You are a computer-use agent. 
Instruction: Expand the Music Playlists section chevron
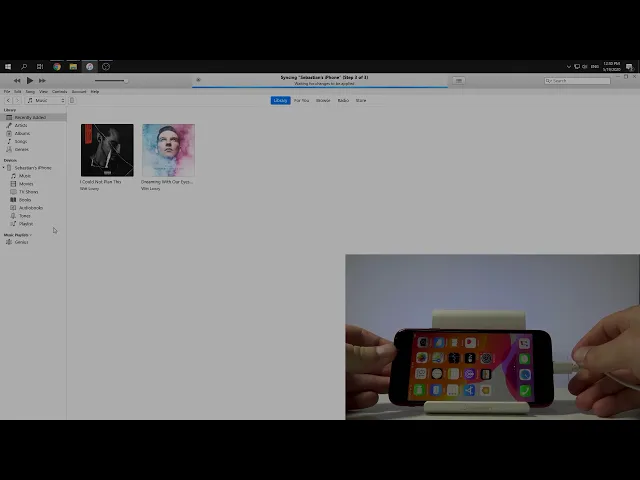pyautogui.click(x=31, y=235)
